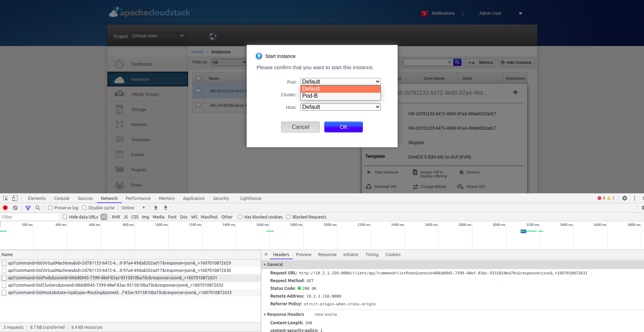Click the Filter text input in Network panel
Viewport: 644px width, 332px height.
coord(29,217)
